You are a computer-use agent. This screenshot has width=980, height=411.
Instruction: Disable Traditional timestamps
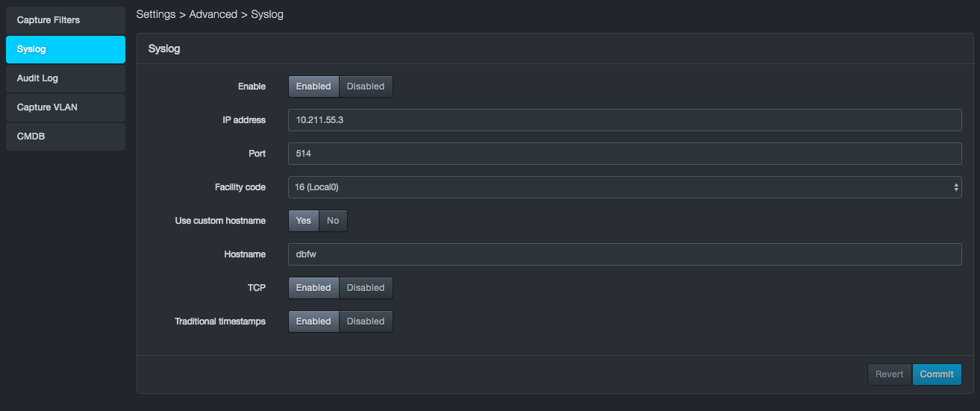(366, 321)
